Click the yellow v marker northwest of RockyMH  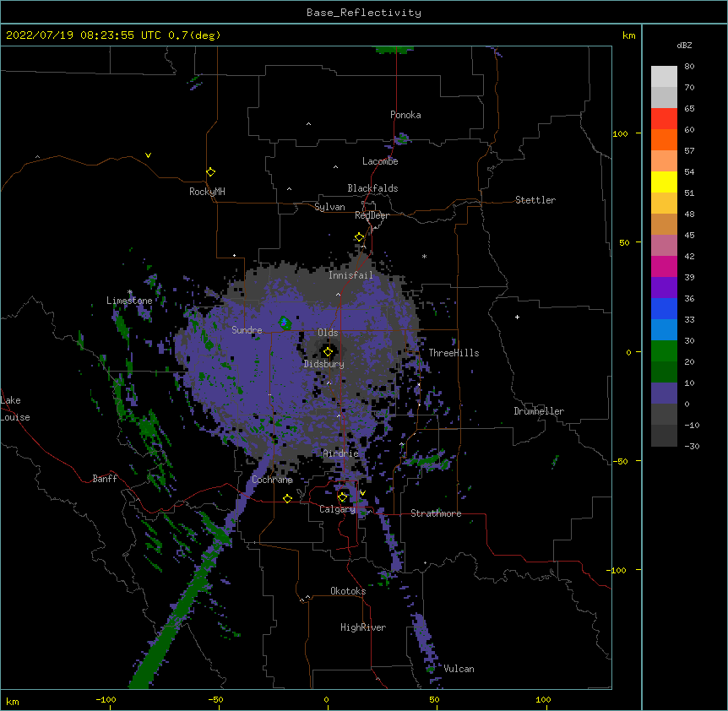tap(148, 155)
